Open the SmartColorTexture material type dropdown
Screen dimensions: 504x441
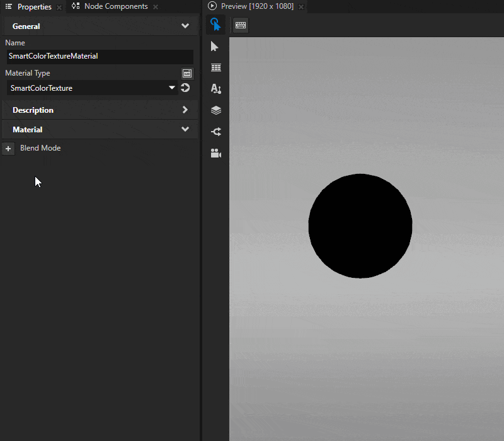tap(171, 88)
